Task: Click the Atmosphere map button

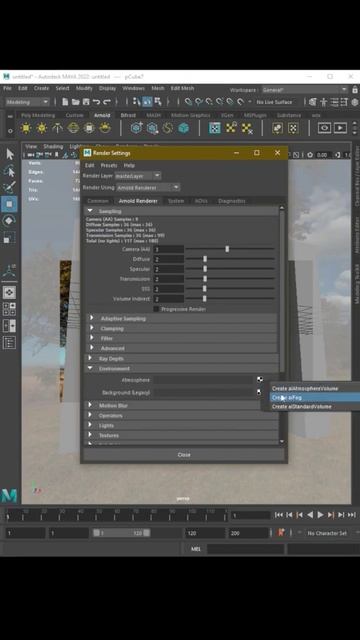Action: 260,380
